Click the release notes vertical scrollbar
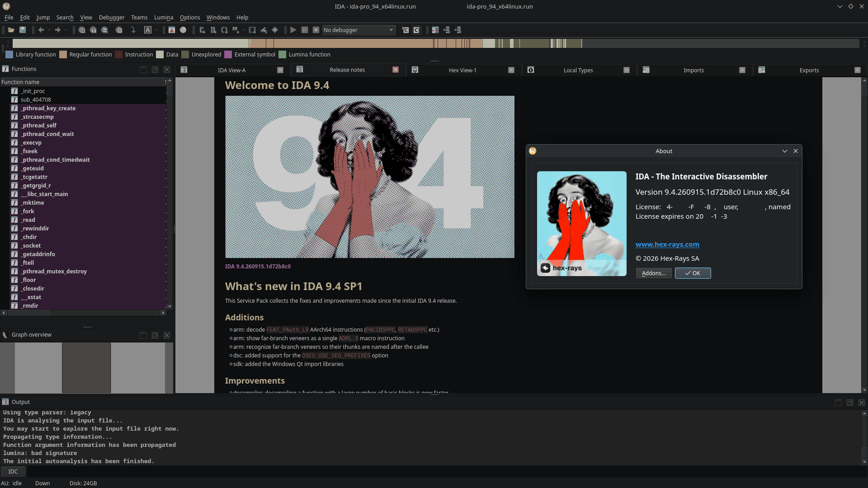The image size is (868, 488). tap(864, 235)
